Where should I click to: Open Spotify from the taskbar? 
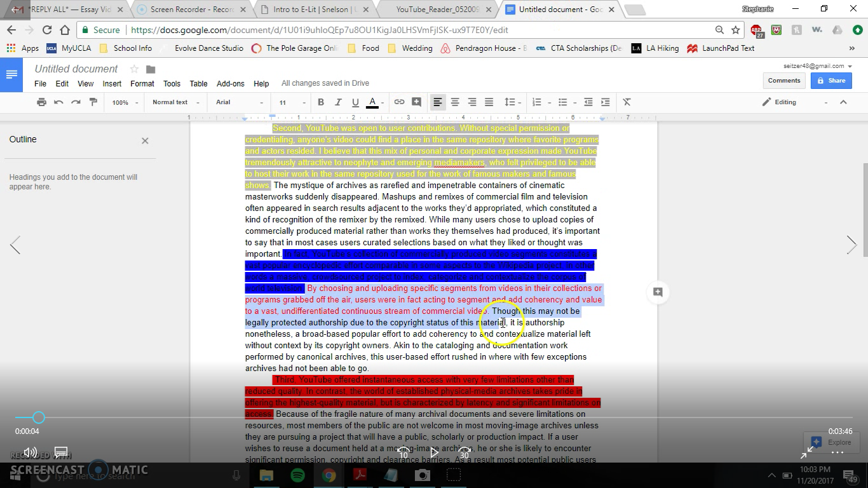pos(297,475)
